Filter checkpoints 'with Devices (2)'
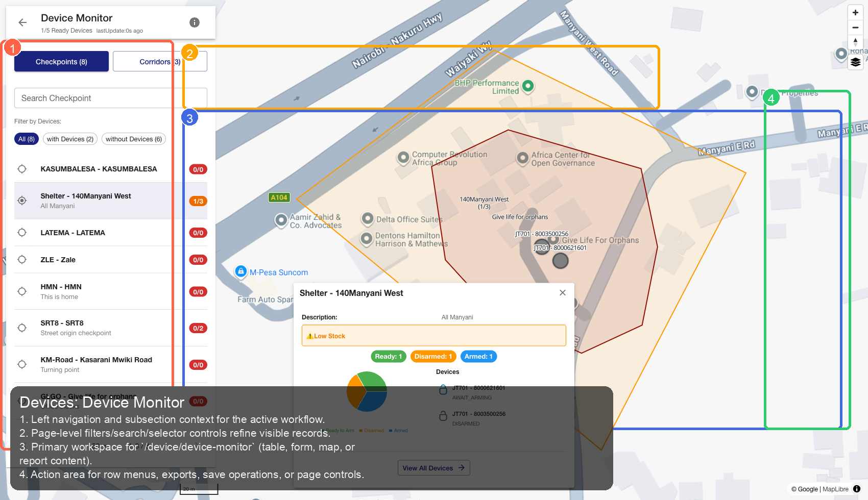The height and width of the screenshot is (500, 868). point(70,139)
